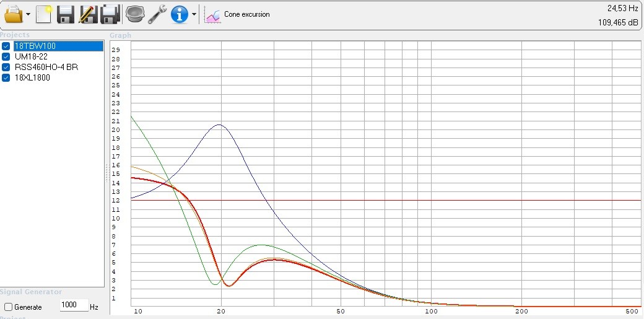Click the Save As floppy with pencil icon

(x=88, y=14)
